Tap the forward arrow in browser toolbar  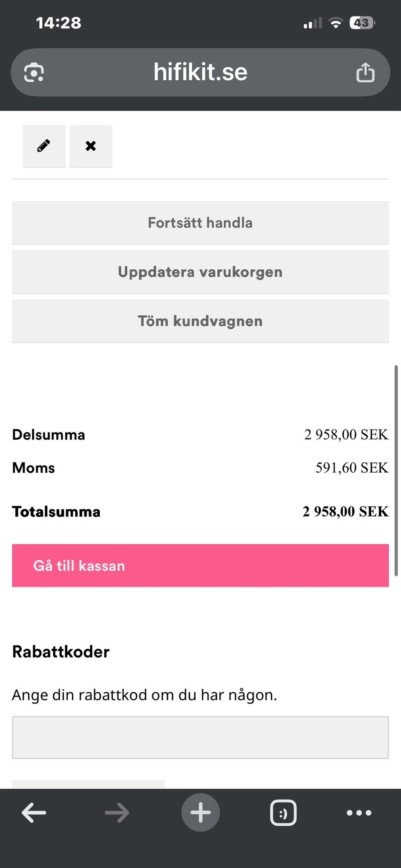(117, 812)
